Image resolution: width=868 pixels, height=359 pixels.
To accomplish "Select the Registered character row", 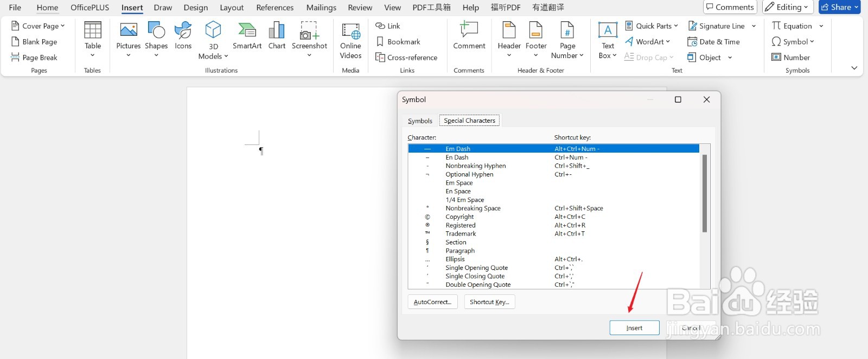I will click(x=554, y=225).
